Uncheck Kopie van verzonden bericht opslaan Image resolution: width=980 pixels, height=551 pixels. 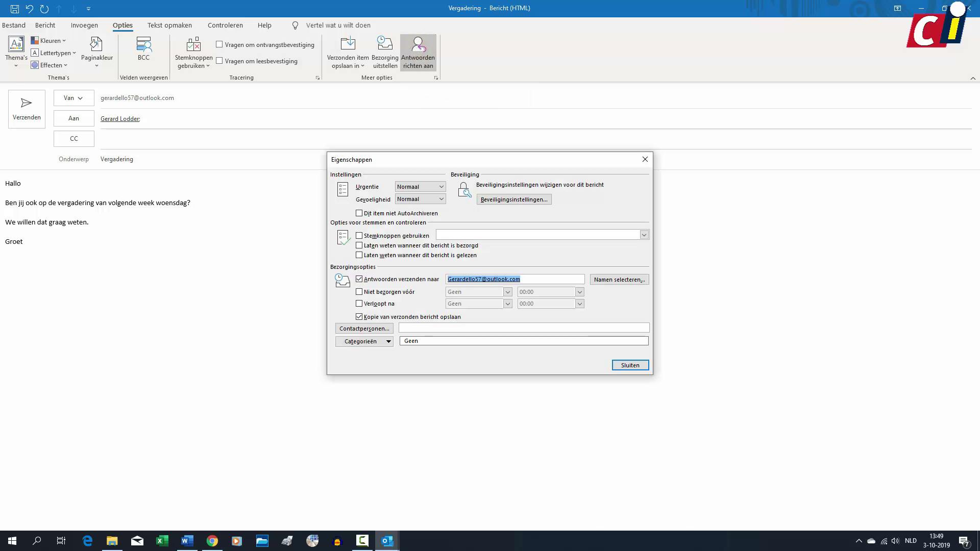(x=359, y=316)
